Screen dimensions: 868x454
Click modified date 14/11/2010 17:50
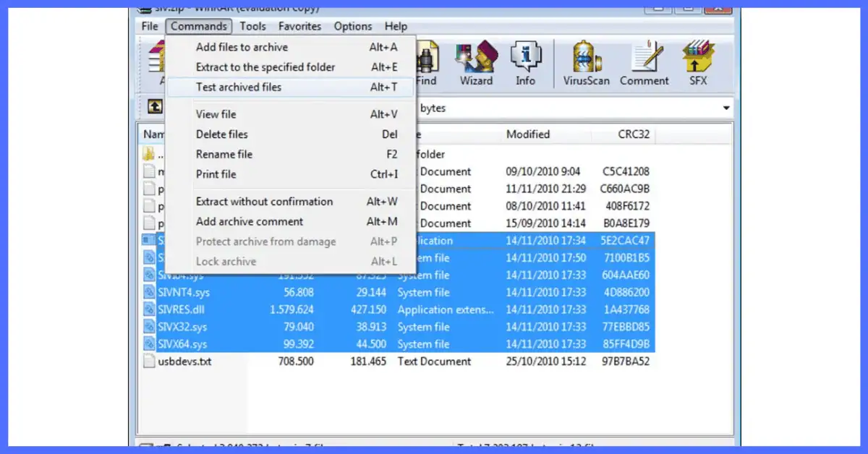[x=547, y=258]
